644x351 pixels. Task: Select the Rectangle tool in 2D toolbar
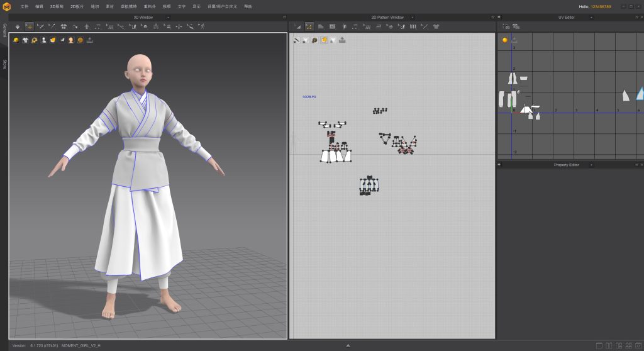(332, 26)
